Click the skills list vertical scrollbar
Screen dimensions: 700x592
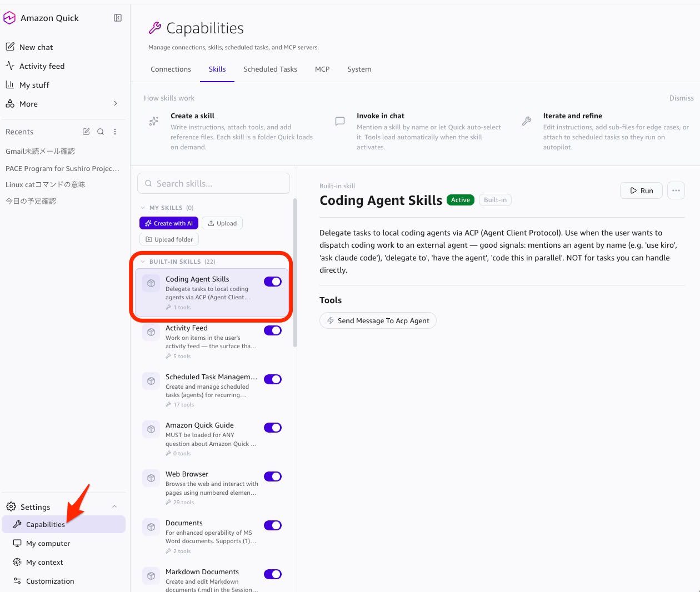[x=295, y=272]
